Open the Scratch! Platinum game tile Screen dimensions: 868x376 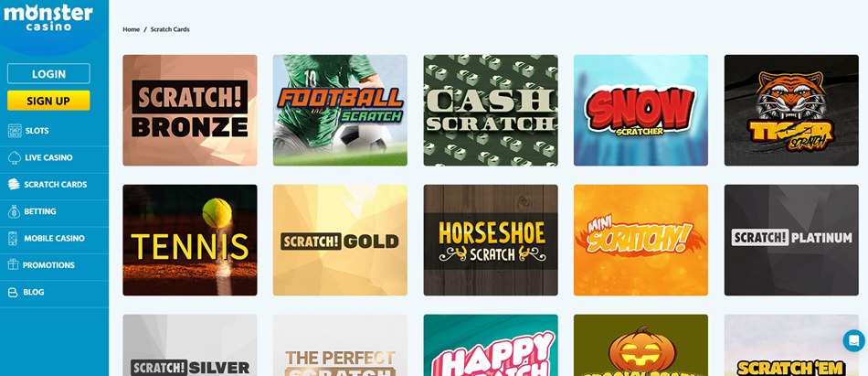(791, 240)
